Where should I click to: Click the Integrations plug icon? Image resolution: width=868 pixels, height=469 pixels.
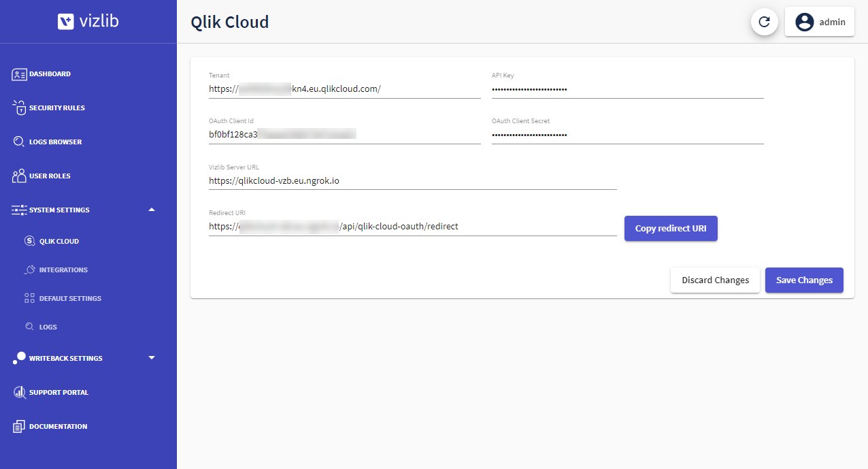click(x=29, y=270)
